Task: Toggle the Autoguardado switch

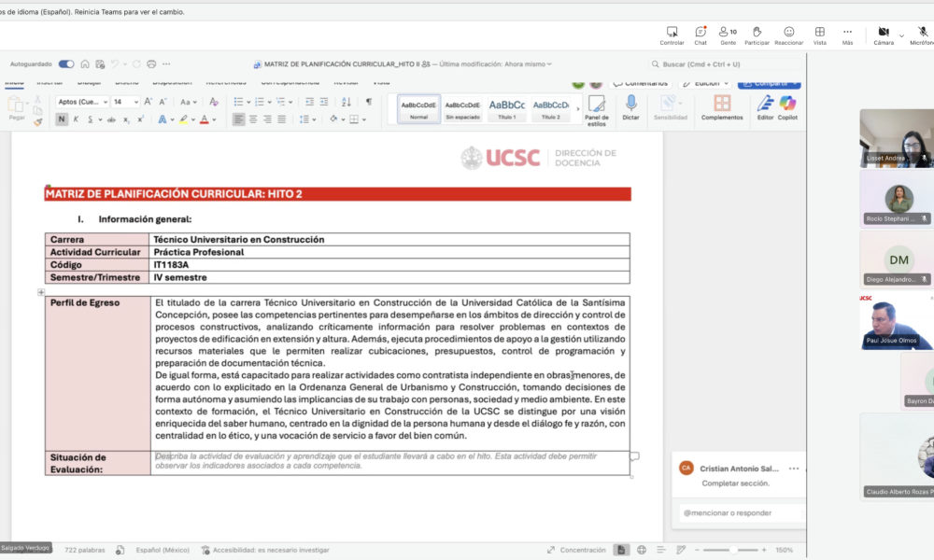Action: (x=66, y=64)
